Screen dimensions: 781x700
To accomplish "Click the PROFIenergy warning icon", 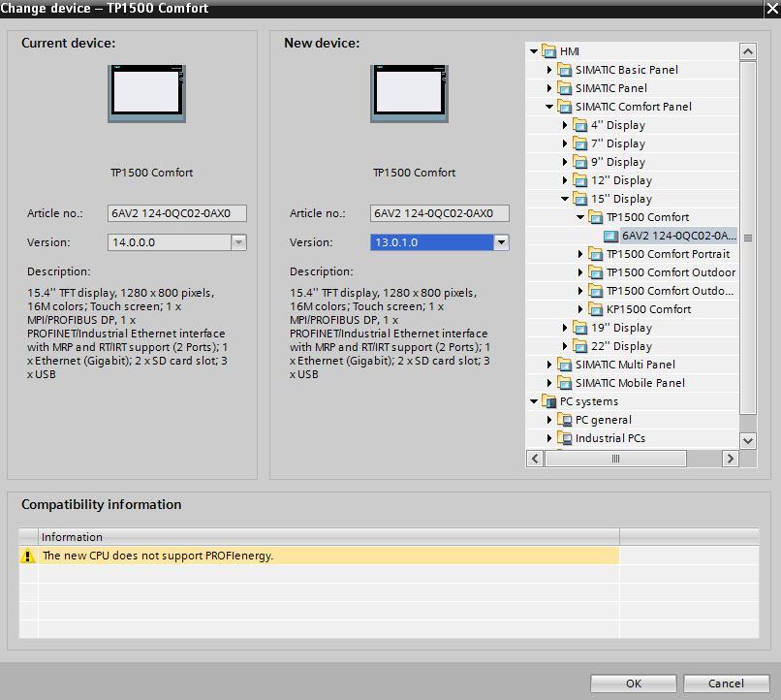I will point(28,556).
